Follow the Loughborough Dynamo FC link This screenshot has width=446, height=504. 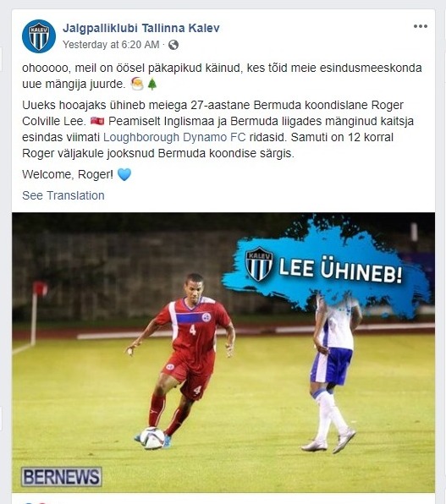pyautogui.click(x=174, y=137)
